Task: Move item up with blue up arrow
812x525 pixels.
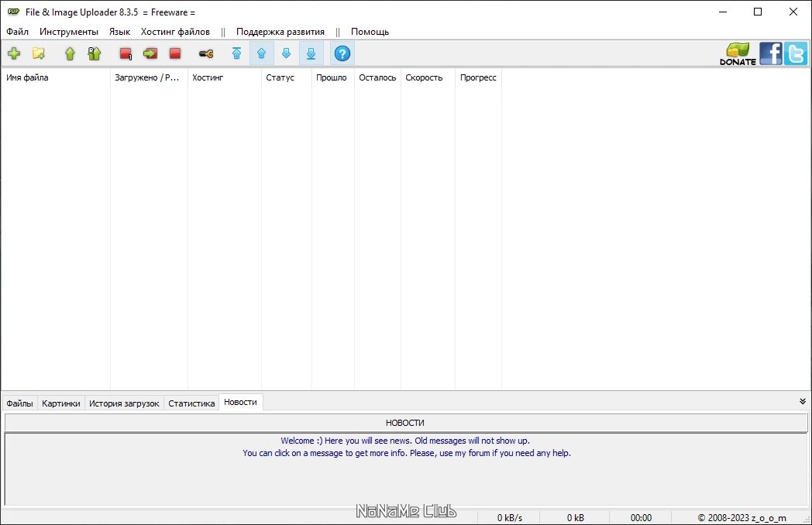Action: 261,53
